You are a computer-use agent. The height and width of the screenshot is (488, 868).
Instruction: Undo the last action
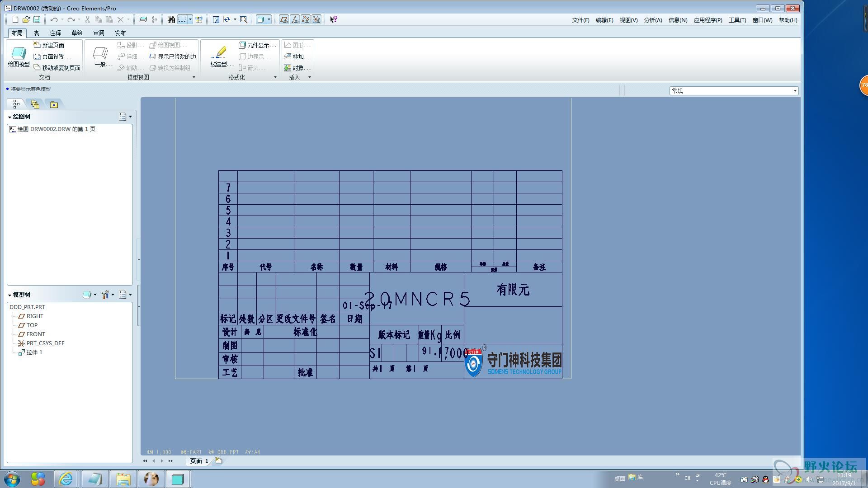tap(54, 19)
